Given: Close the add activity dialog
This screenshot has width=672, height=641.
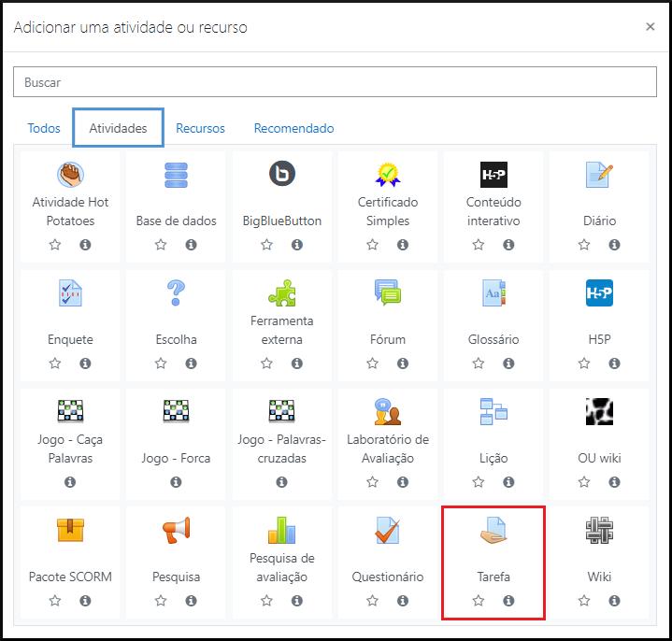Looking at the screenshot, I should [x=651, y=27].
